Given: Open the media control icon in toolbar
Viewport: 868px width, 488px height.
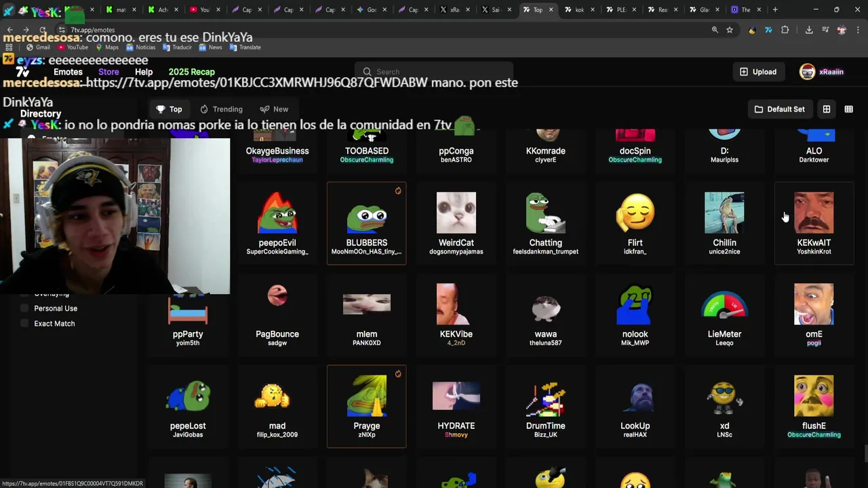Looking at the screenshot, I should (x=825, y=30).
